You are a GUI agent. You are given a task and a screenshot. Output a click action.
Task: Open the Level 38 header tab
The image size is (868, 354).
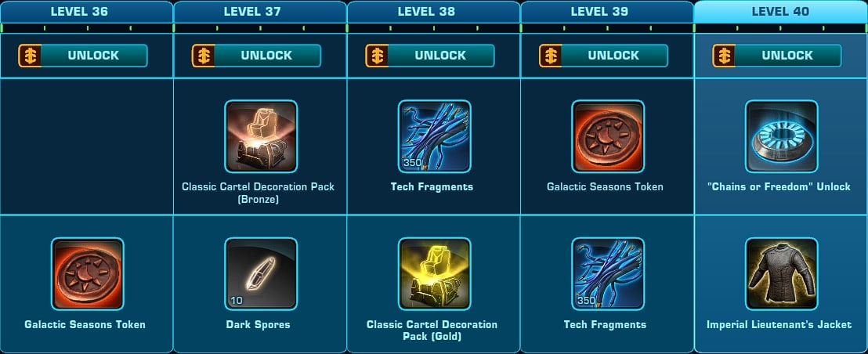tap(433, 12)
